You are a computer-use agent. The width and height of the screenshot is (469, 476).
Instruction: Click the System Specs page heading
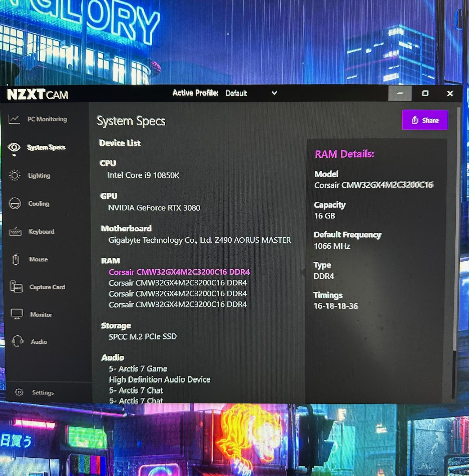pyautogui.click(x=131, y=121)
